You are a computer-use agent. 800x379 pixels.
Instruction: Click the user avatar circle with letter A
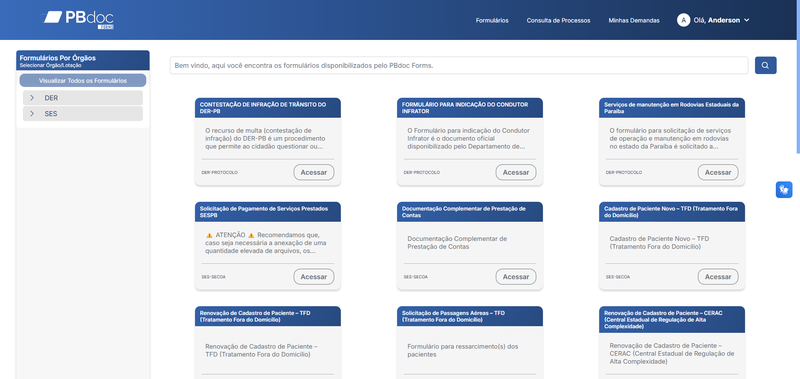683,20
